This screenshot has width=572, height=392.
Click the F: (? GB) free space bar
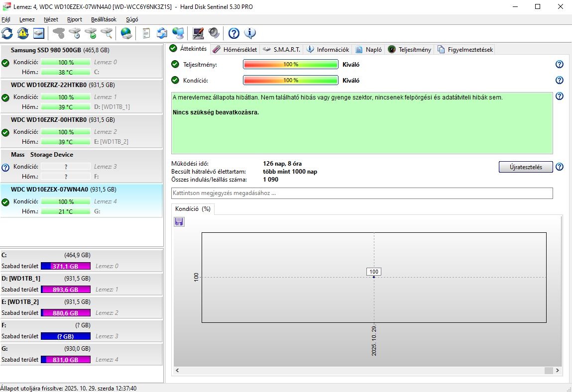(x=66, y=336)
